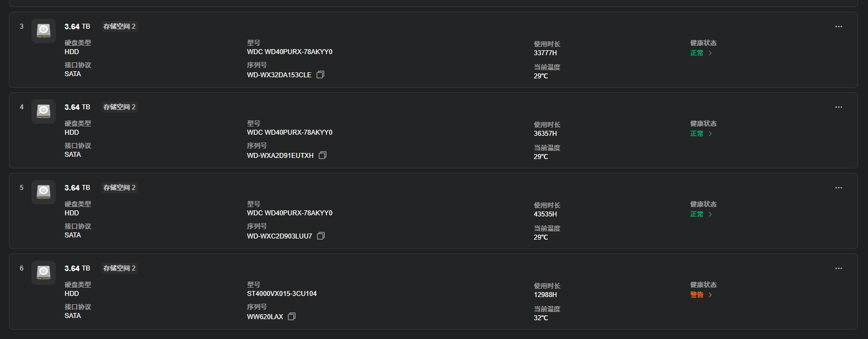Click the 存储空间 2 tag on disk 4
This screenshot has height=339, width=868.
tap(119, 107)
